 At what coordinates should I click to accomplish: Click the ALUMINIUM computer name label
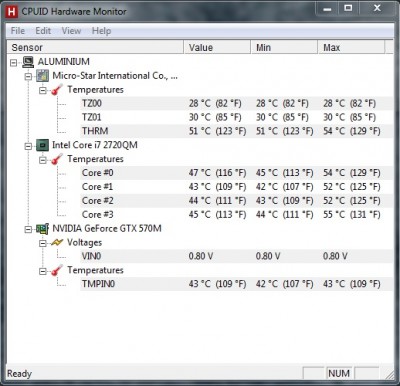click(x=64, y=62)
